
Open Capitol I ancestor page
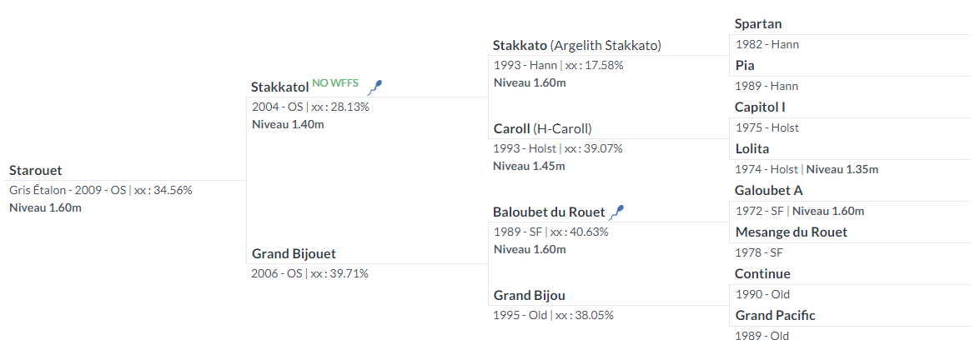tap(760, 107)
